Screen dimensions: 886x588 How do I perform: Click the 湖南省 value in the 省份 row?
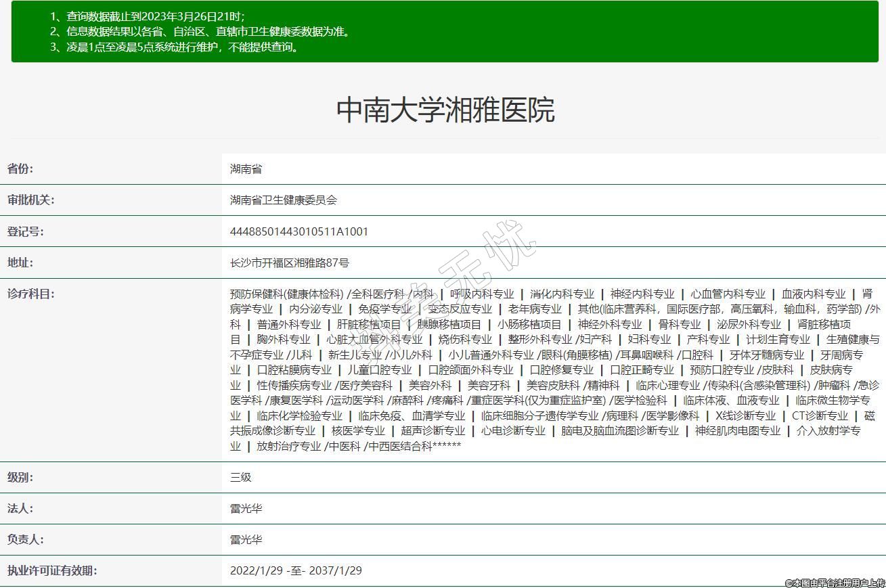tap(246, 168)
